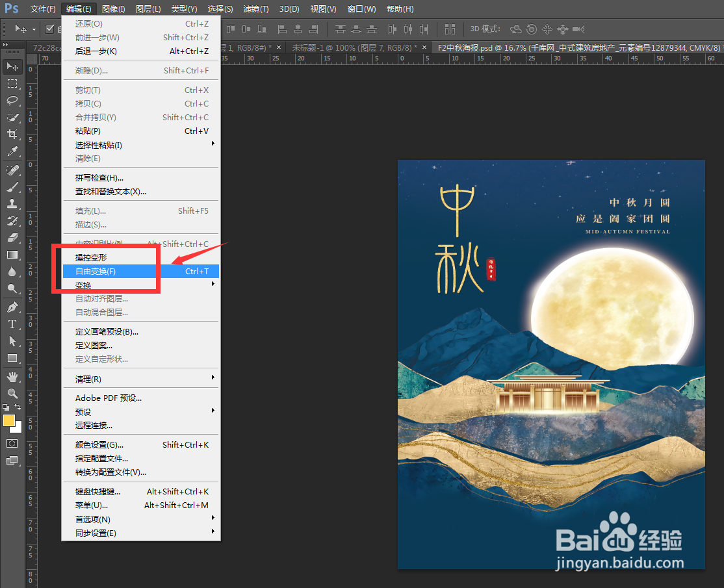Select the Dodge tool
The image size is (724, 588).
12,288
